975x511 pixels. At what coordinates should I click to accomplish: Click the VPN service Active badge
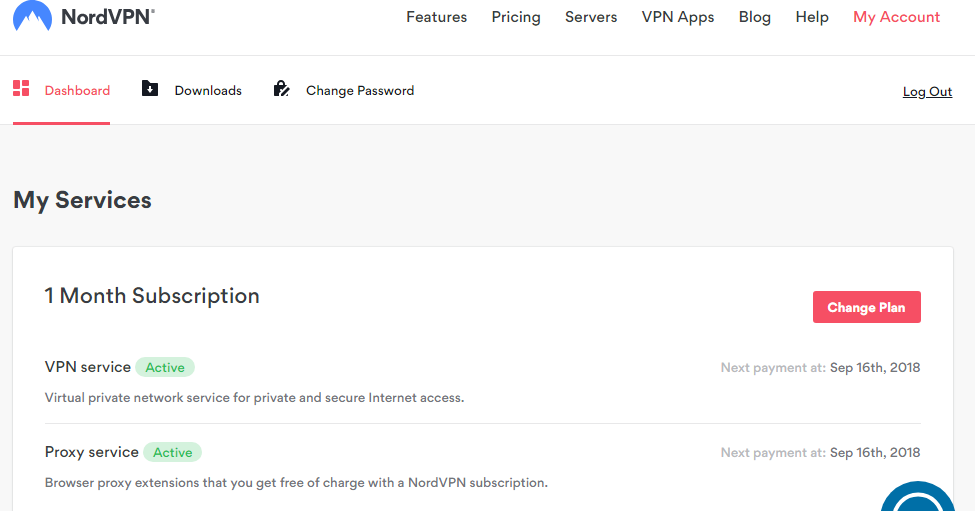click(165, 367)
